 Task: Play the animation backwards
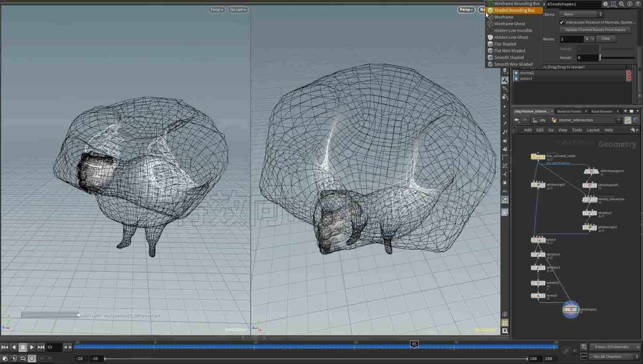click(x=14, y=347)
